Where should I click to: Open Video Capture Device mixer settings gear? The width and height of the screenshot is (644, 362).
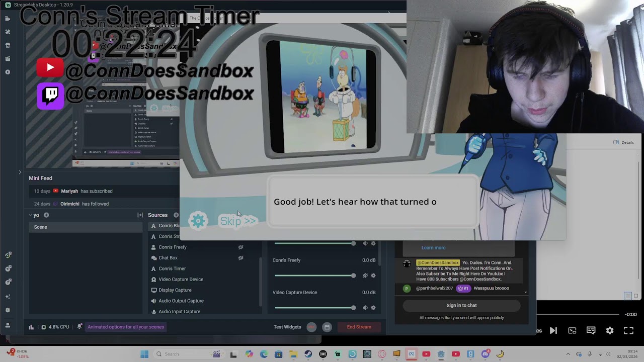tap(373, 308)
